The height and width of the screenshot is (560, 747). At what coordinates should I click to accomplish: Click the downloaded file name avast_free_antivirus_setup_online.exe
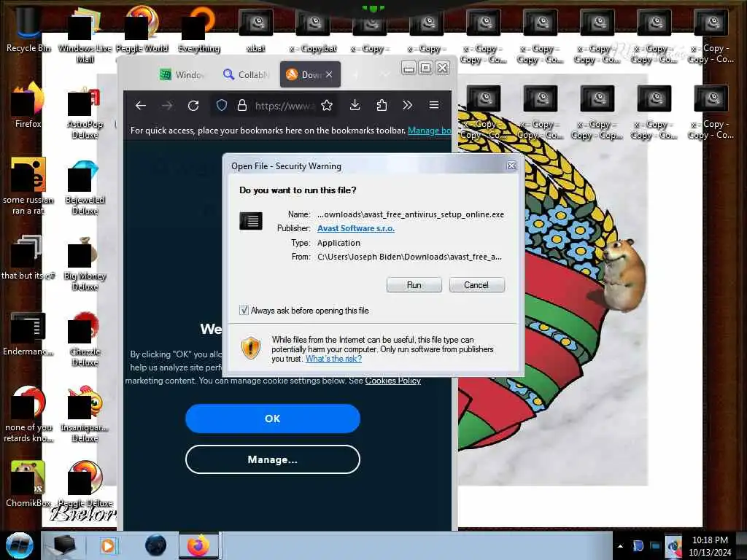pos(411,214)
